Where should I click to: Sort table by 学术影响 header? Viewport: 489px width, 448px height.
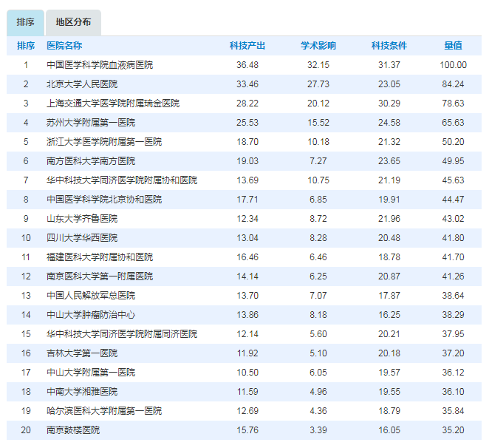click(x=318, y=46)
